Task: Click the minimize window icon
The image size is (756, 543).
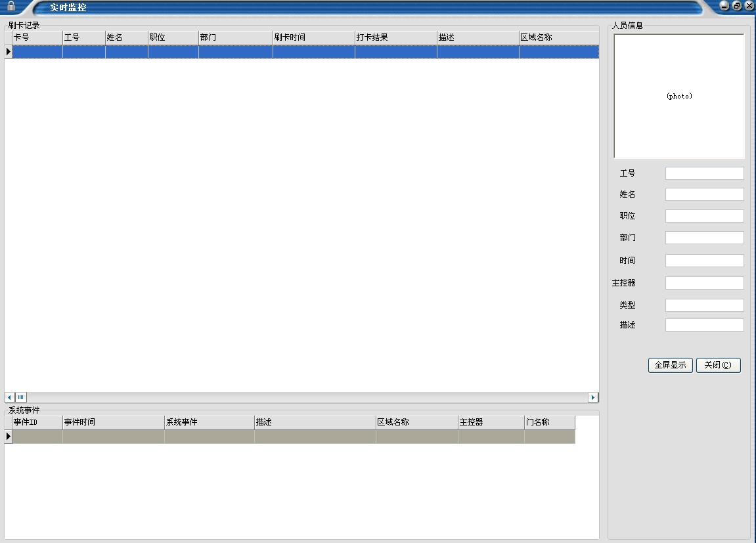Action: 724,6
